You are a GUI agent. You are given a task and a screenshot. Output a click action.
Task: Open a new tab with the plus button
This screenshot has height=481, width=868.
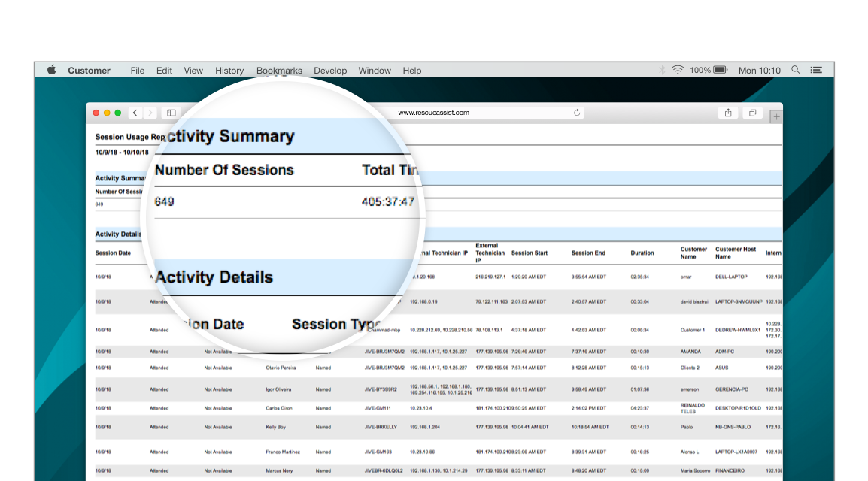click(776, 116)
